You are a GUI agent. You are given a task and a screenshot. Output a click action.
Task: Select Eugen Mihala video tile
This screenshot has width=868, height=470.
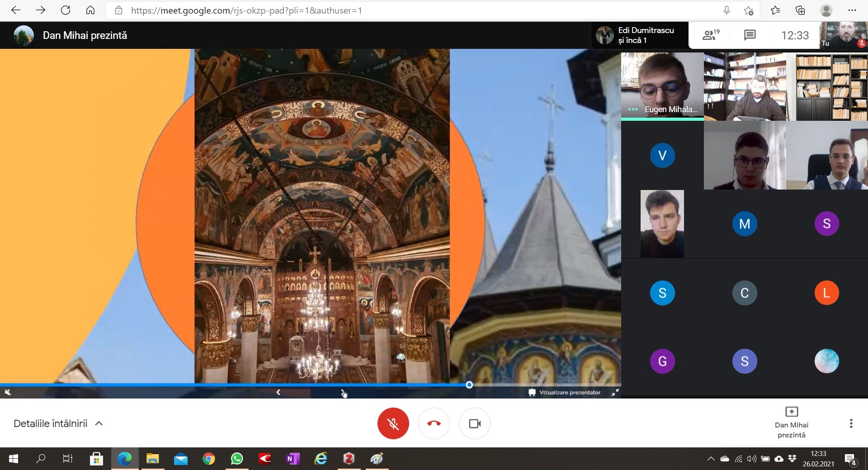coord(662,86)
